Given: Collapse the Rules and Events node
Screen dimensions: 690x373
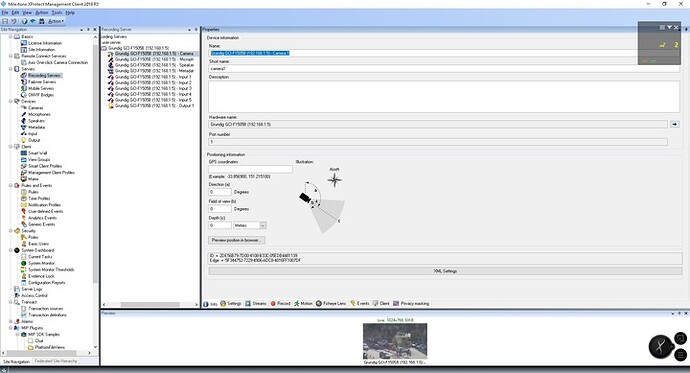Looking at the screenshot, I should [x=11, y=185].
